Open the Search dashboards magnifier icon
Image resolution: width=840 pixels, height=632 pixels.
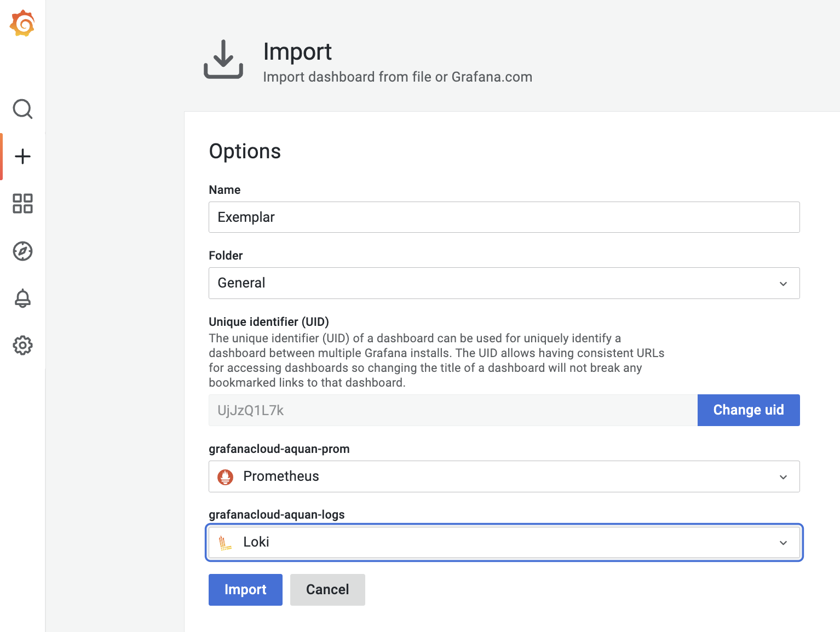pos(22,109)
